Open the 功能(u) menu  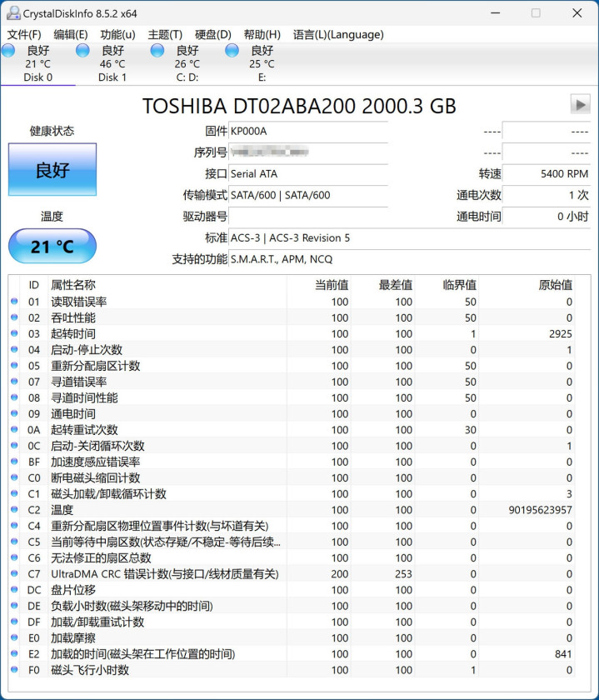(x=117, y=34)
